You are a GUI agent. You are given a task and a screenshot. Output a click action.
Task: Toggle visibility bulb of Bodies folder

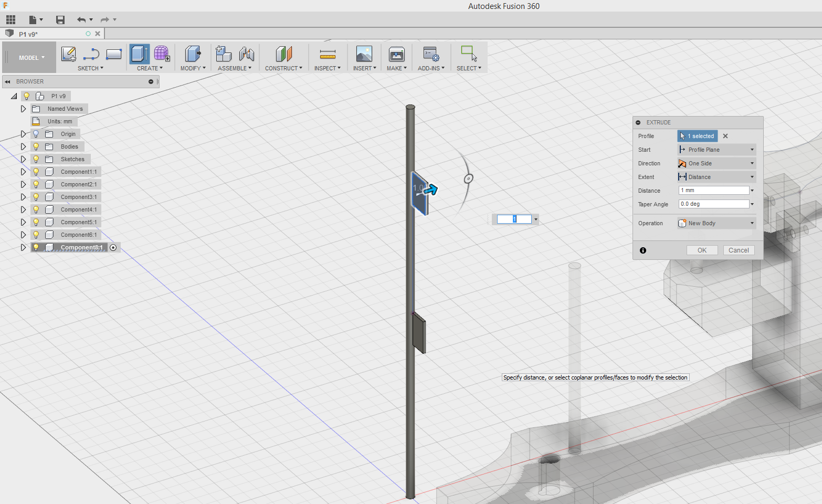tap(36, 146)
